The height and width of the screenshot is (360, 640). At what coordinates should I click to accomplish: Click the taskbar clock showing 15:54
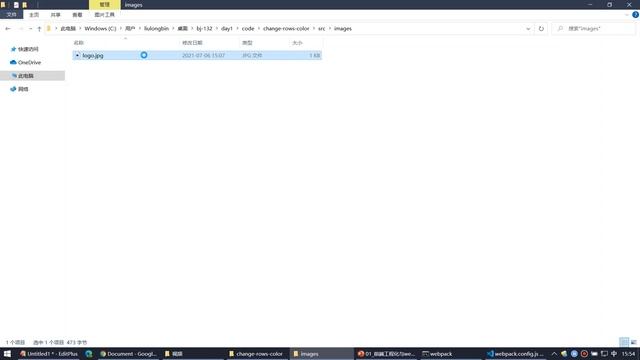coord(629,354)
